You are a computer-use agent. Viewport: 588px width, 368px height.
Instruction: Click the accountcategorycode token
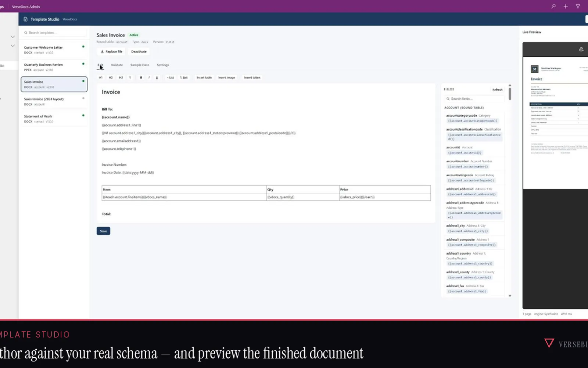pyautogui.click(x=473, y=121)
